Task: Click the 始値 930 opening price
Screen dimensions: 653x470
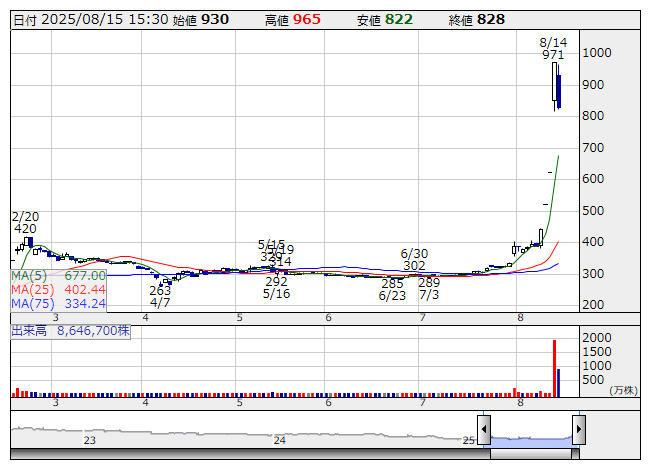Action: [201, 20]
